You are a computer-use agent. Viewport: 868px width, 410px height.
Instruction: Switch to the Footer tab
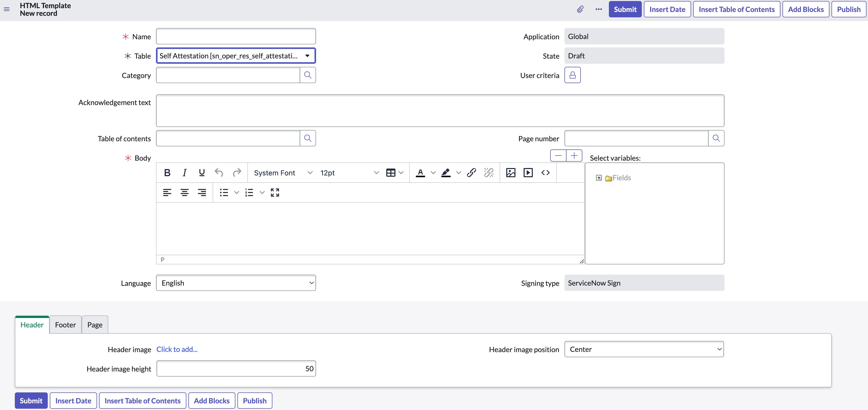[x=65, y=325]
